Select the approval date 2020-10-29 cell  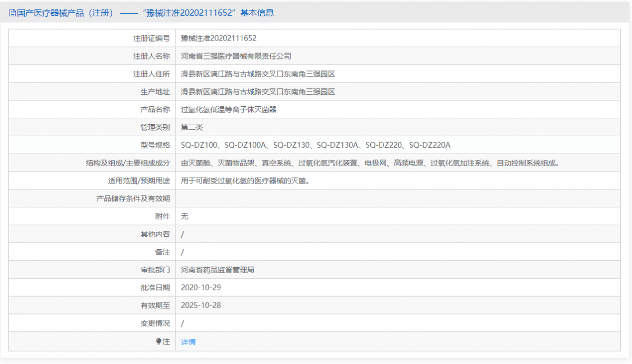pyautogui.click(x=201, y=287)
